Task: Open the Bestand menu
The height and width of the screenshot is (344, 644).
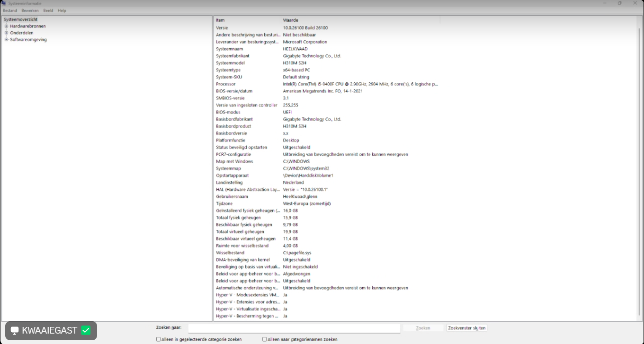Action: [x=9, y=10]
